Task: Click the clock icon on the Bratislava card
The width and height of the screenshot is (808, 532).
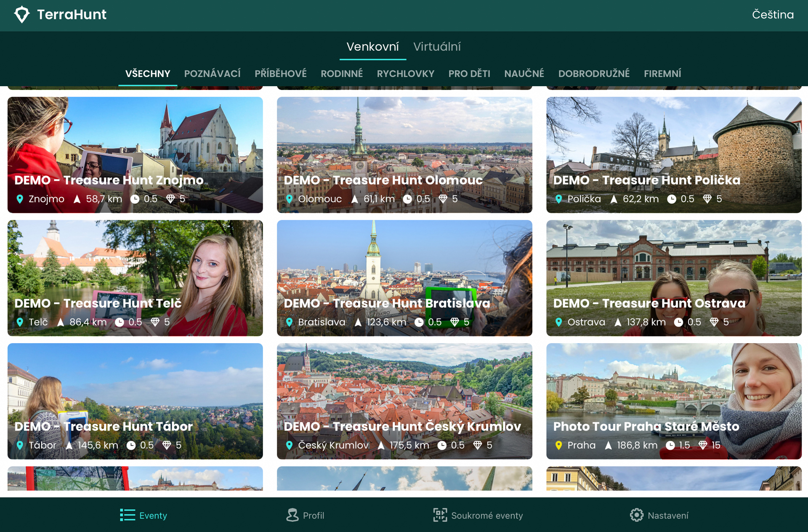Action: click(419, 322)
